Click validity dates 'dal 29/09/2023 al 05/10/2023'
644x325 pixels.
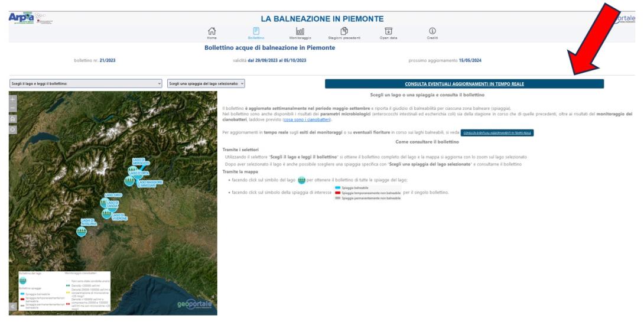tap(277, 60)
